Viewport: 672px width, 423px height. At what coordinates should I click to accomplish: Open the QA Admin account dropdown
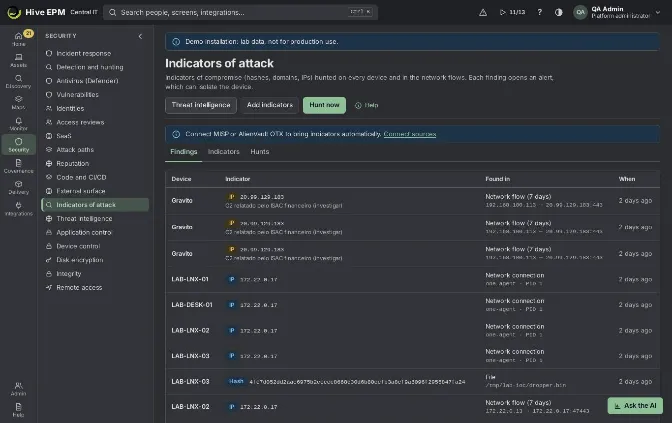point(617,12)
